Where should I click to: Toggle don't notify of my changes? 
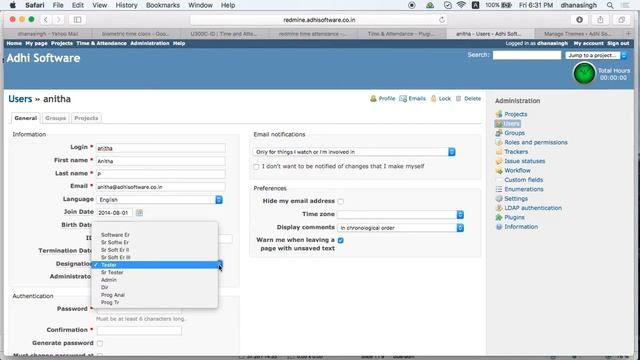pos(256,167)
